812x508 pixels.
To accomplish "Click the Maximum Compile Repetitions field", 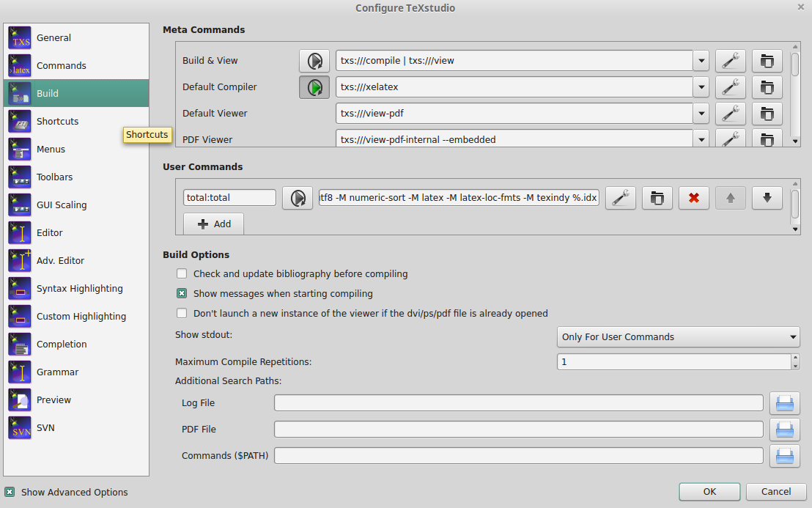I will point(674,361).
